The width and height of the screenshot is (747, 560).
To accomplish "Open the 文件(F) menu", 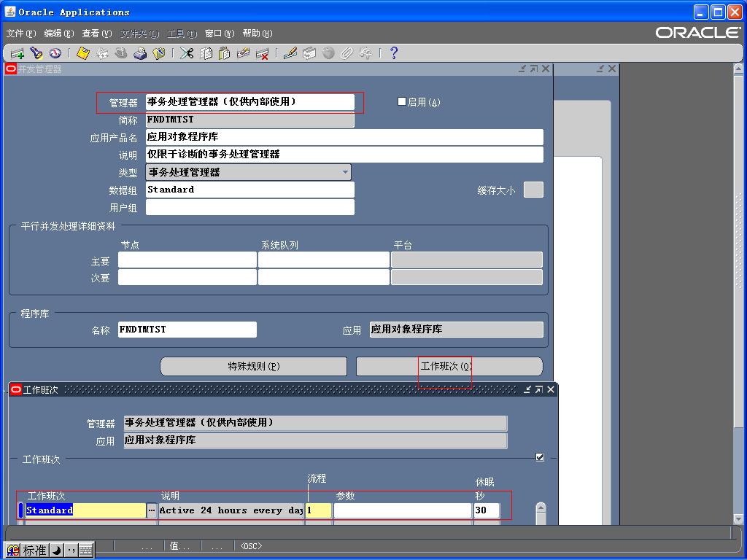I will pos(21,34).
